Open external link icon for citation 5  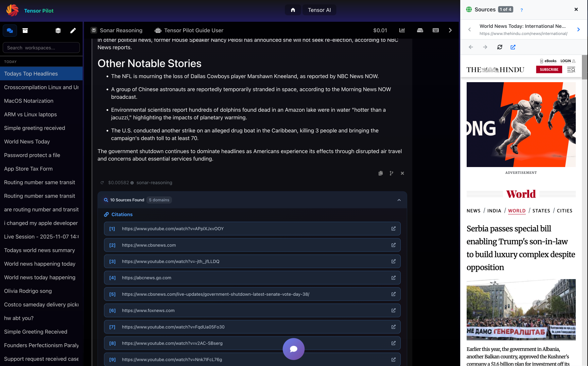tap(393, 294)
